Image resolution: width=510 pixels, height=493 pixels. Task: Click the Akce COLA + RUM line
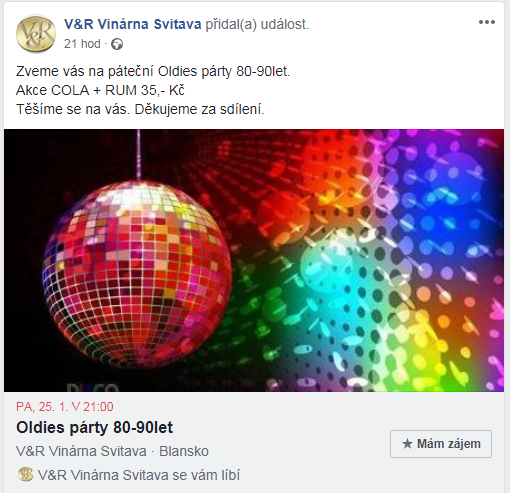pyautogui.click(x=100, y=91)
